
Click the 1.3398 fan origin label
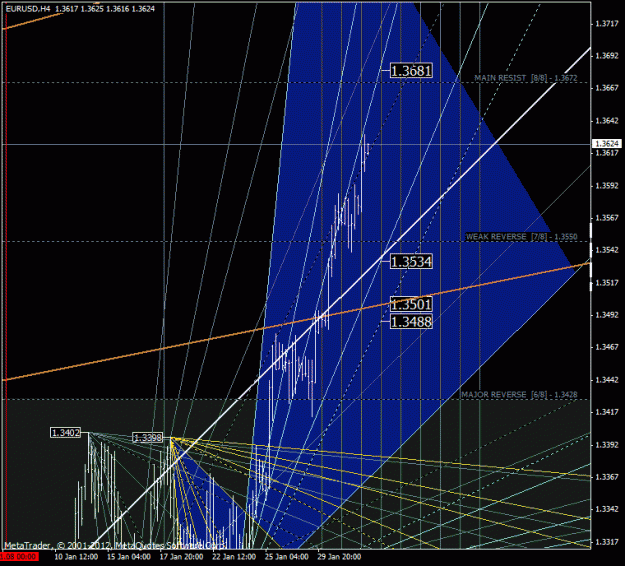tap(147, 438)
